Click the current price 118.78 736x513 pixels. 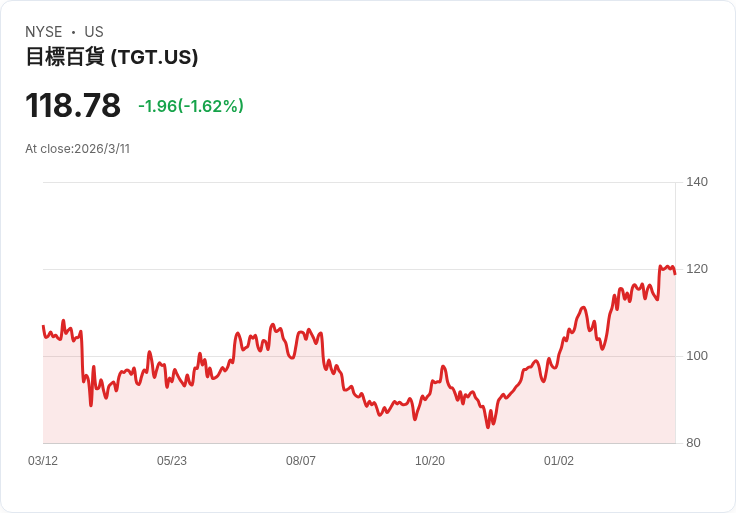coord(73,105)
